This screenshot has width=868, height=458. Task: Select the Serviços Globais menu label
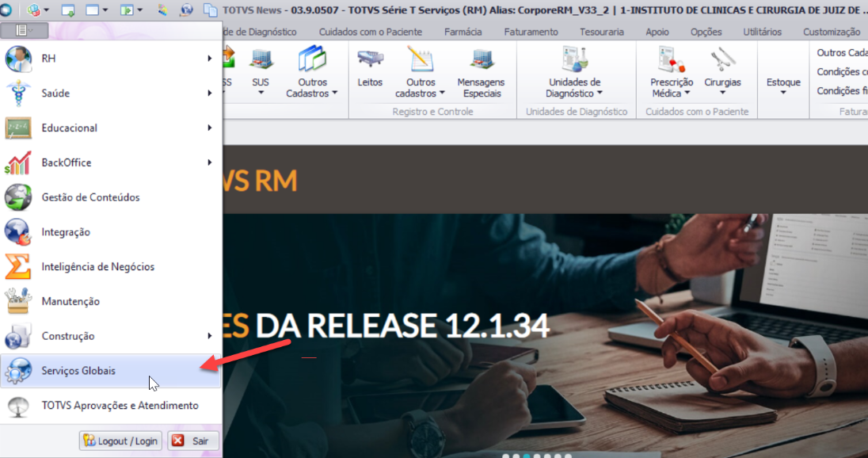[78, 371]
